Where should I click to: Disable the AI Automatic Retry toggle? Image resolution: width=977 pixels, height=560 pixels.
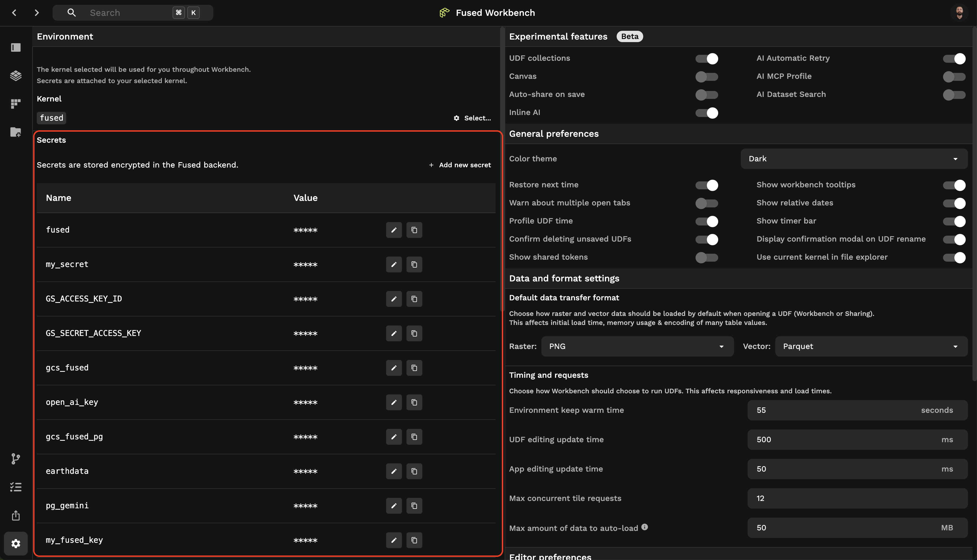pos(954,58)
